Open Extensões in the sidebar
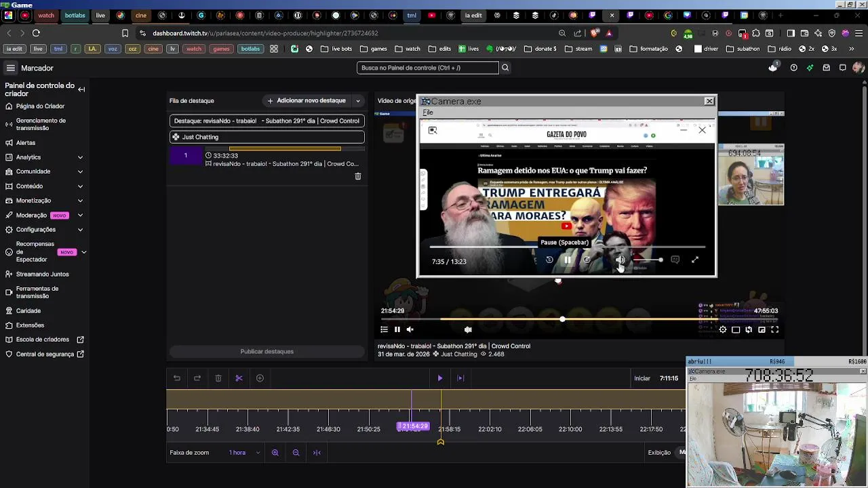This screenshot has height=488, width=868. point(31,325)
